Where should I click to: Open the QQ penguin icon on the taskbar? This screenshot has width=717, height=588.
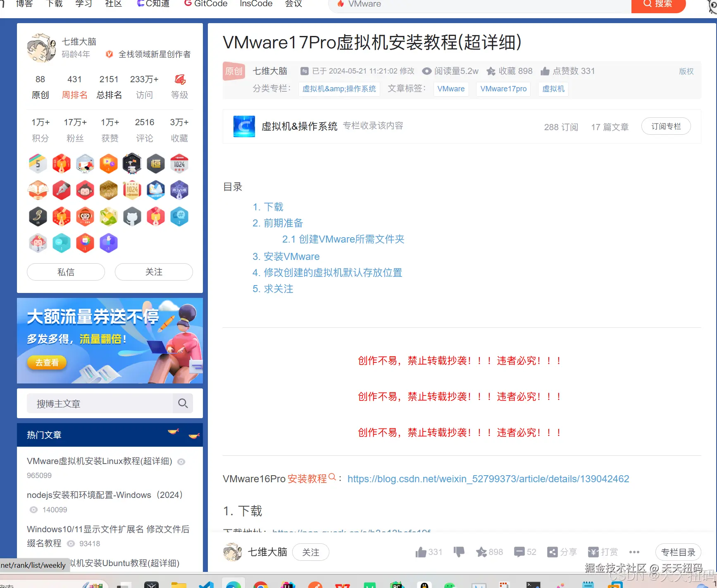point(424,585)
